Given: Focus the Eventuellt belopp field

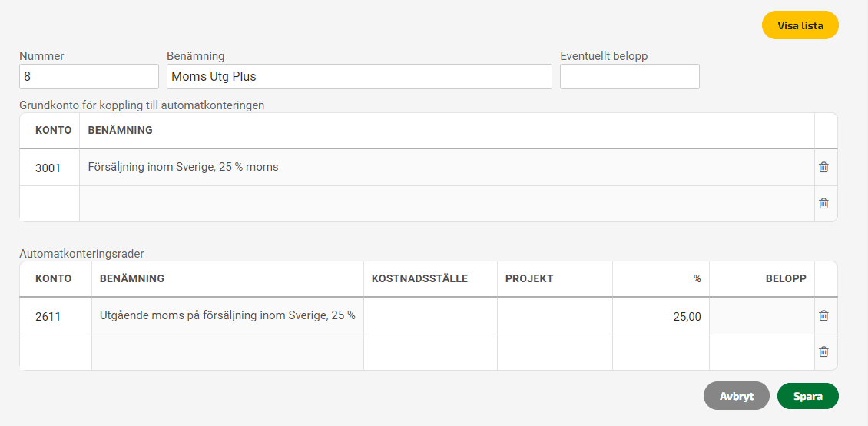Looking at the screenshot, I should click(x=629, y=76).
